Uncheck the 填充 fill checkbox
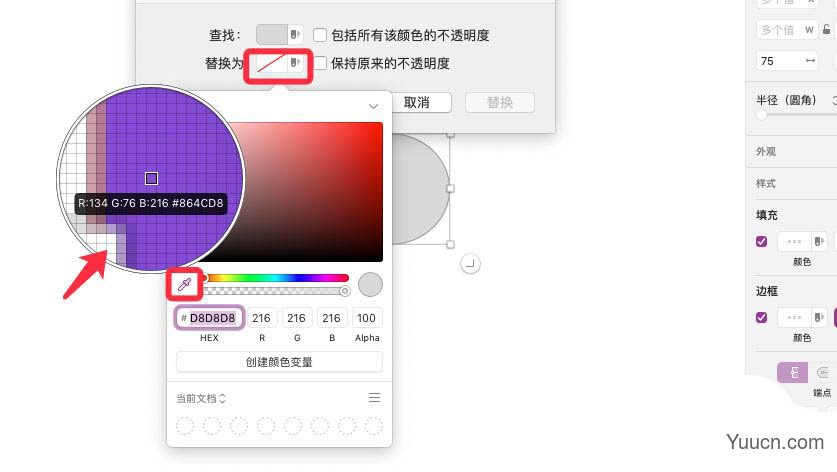Viewport: 837px width, 472px height. point(762,241)
